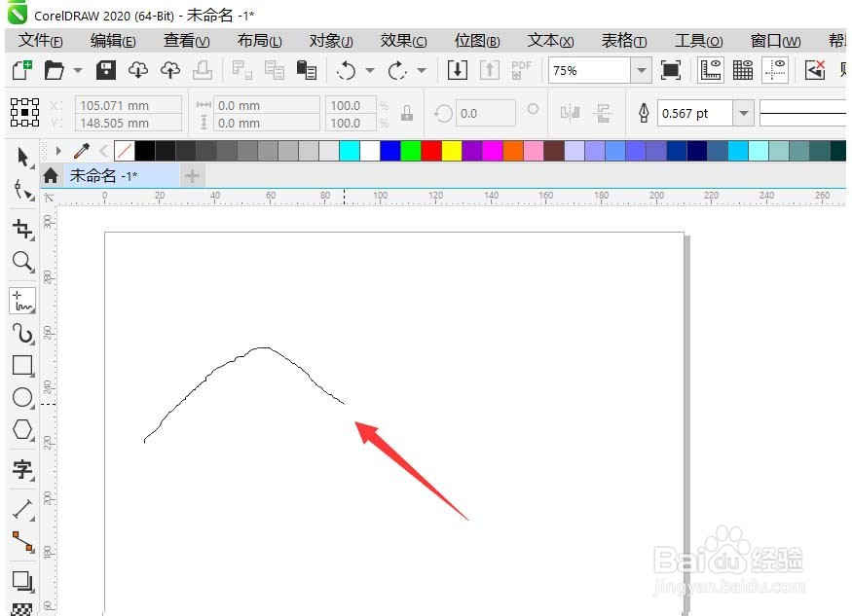Click the Save document button
Image resolution: width=852 pixels, height=616 pixels.
tap(105, 70)
